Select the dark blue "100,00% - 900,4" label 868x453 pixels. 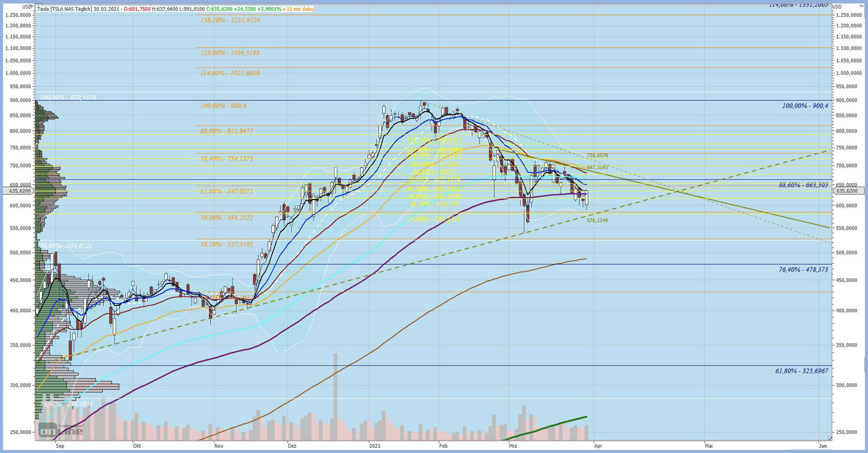tap(805, 105)
